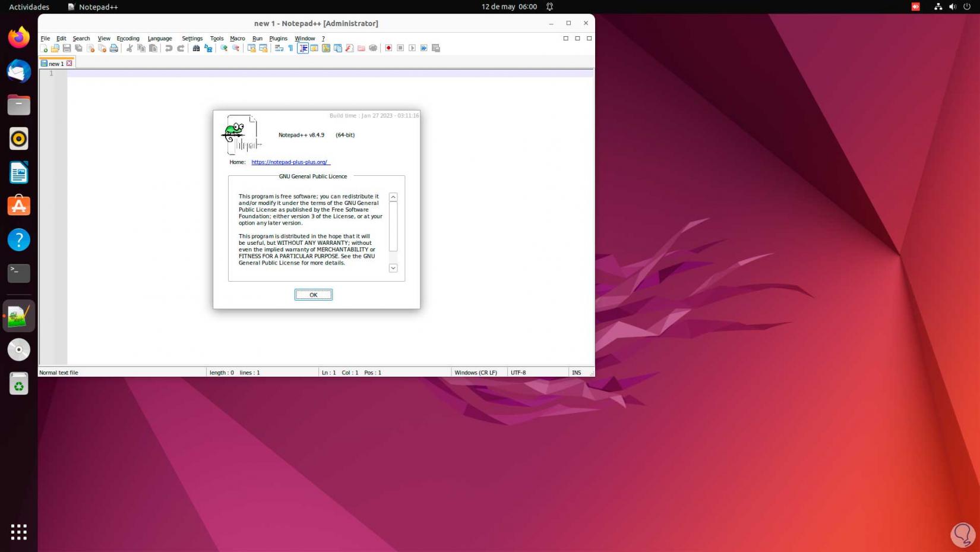Image resolution: width=980 pixels, height=552 pixels.
Task: Click the licence text scroll down arrow
Action: point(393,268)
